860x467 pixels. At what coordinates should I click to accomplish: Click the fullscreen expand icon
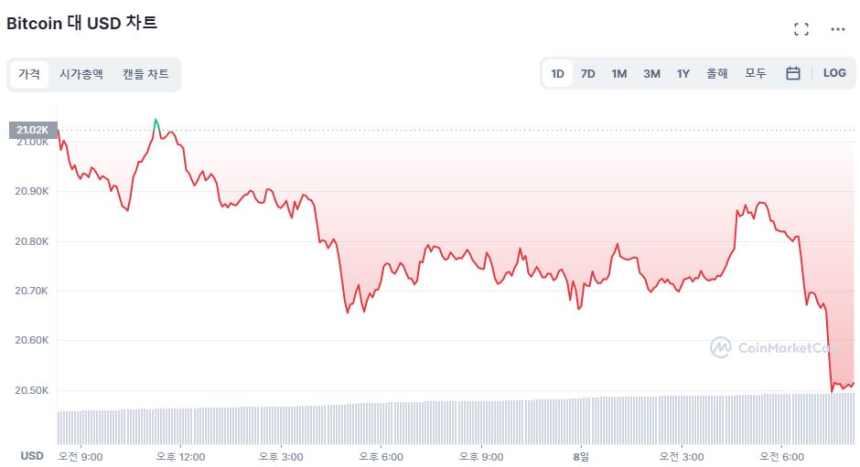coord(801,29)
